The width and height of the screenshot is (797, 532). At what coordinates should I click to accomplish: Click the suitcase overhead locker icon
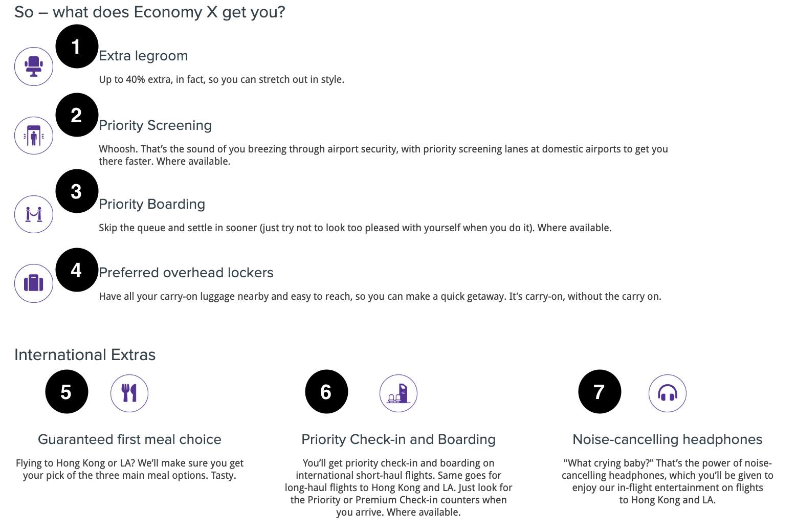[x=34, y=283]
